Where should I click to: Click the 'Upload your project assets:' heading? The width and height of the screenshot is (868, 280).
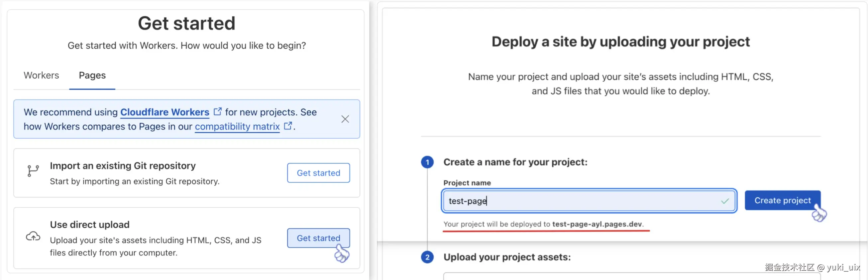[x=507, y=257]
